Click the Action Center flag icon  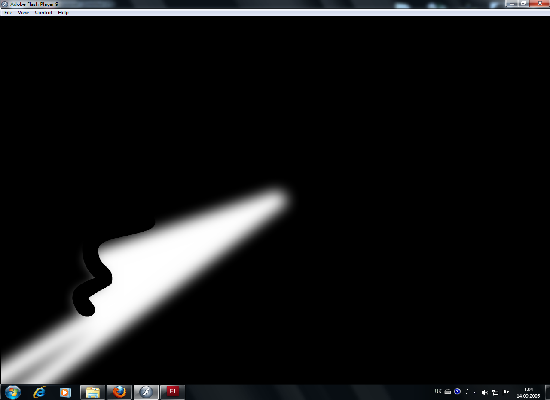(x=506, y=392)
